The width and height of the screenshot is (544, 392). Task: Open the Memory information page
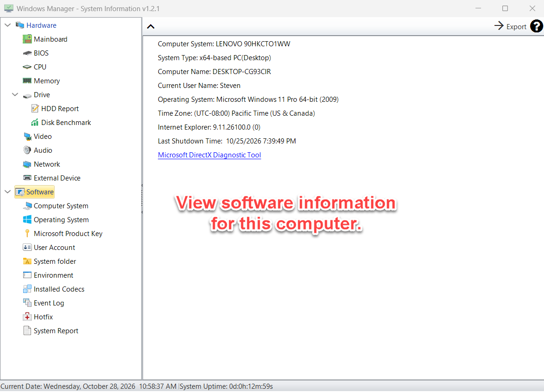tap(47, 81)
